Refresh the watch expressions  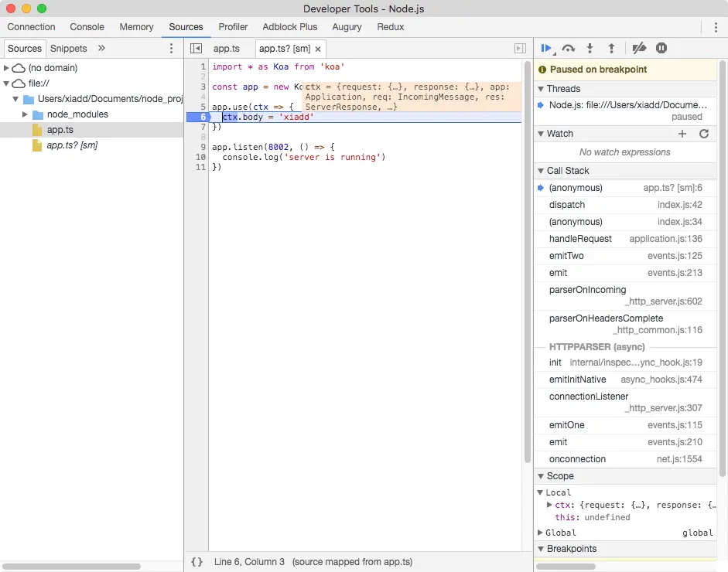pyautogui.click(x=704, y=134)
